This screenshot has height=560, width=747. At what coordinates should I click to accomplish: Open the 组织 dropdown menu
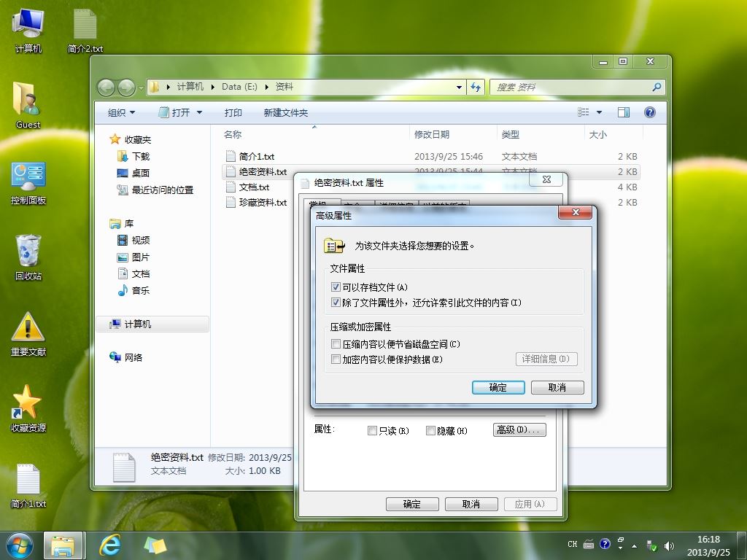(122, 113)
